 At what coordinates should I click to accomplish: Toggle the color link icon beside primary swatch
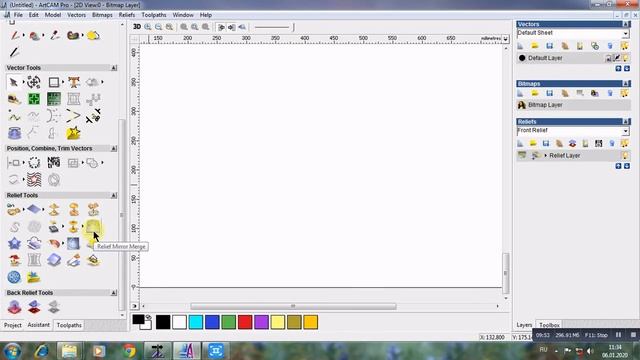coord(149,317)
